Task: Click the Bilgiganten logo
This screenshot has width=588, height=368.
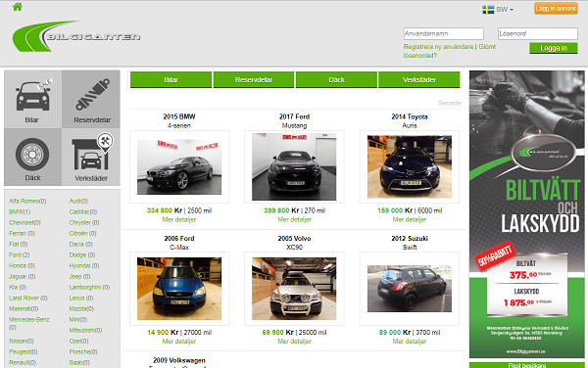Action: tap(76, 36)
